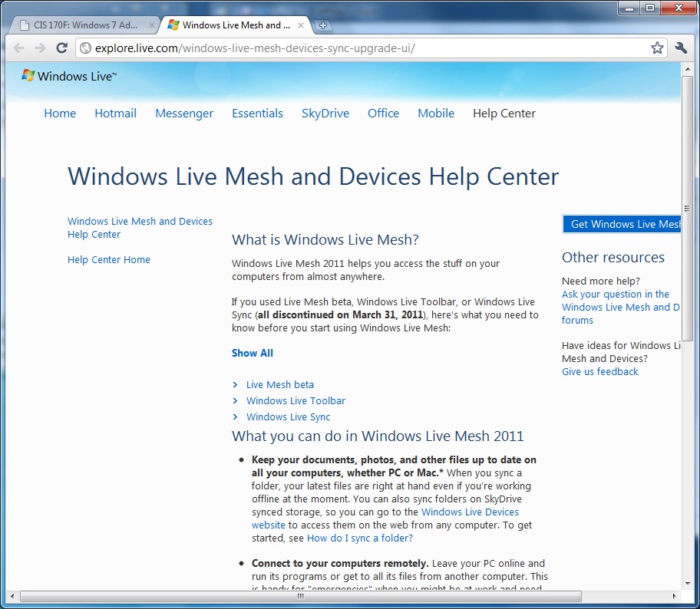Select Help Center in navigation bar
Screen dimensions: 700x609
(504, 114)
